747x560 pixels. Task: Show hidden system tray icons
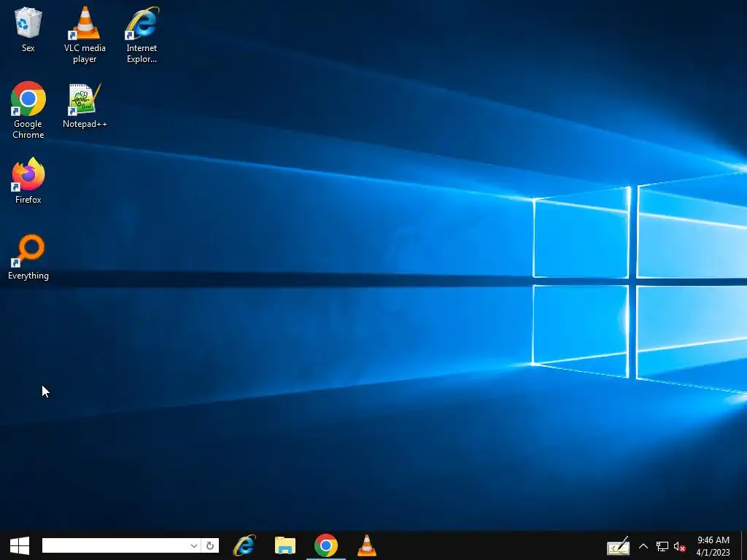[643, 546]
